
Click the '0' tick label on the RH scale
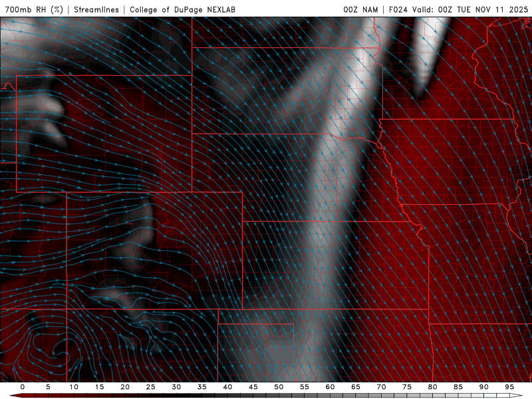pyautogui.click(x=23, y=387)
